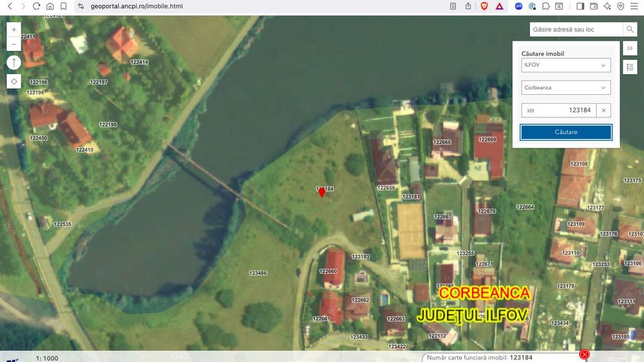Screen dimensions: 644x362
Task: Clear the 123184 cadastral number field
Action: (x=603, y=110)
